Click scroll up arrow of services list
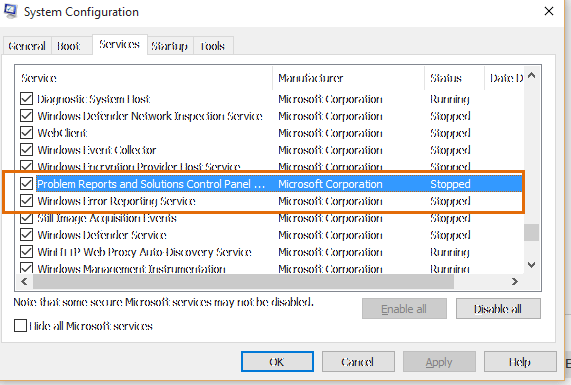The height and width of the screenshot is (385, 571). coord(532,75)
